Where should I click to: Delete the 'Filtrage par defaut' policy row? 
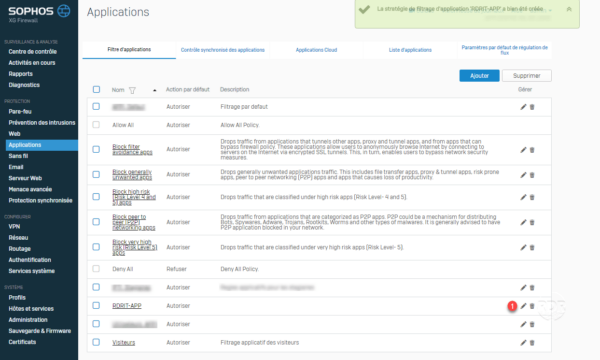(x=532, y=107)
